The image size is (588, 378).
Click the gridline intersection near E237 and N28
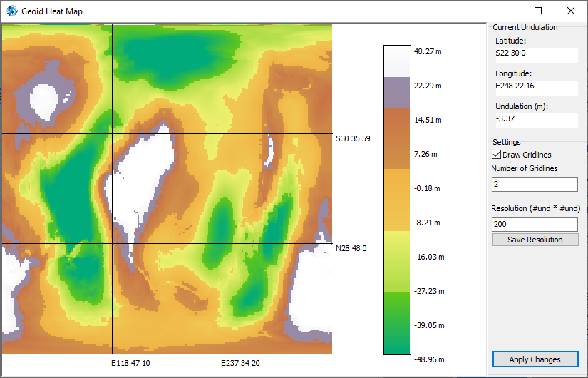point(222,243)
